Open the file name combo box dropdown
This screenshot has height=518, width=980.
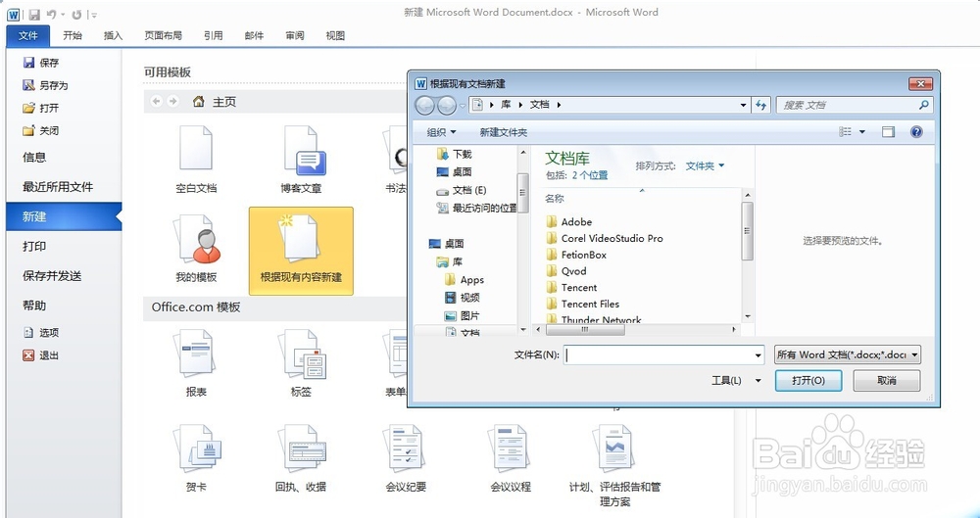tap(759, 355)
